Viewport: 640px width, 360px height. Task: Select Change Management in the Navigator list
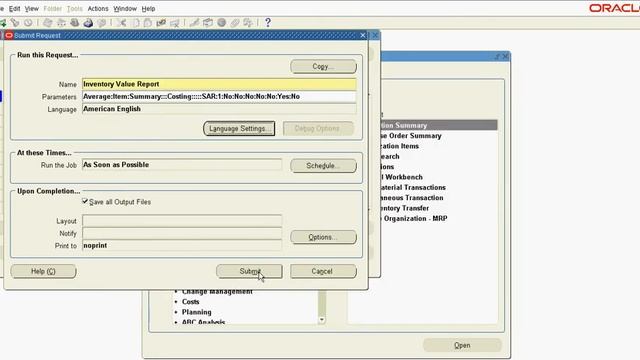[x=217, y=292]
